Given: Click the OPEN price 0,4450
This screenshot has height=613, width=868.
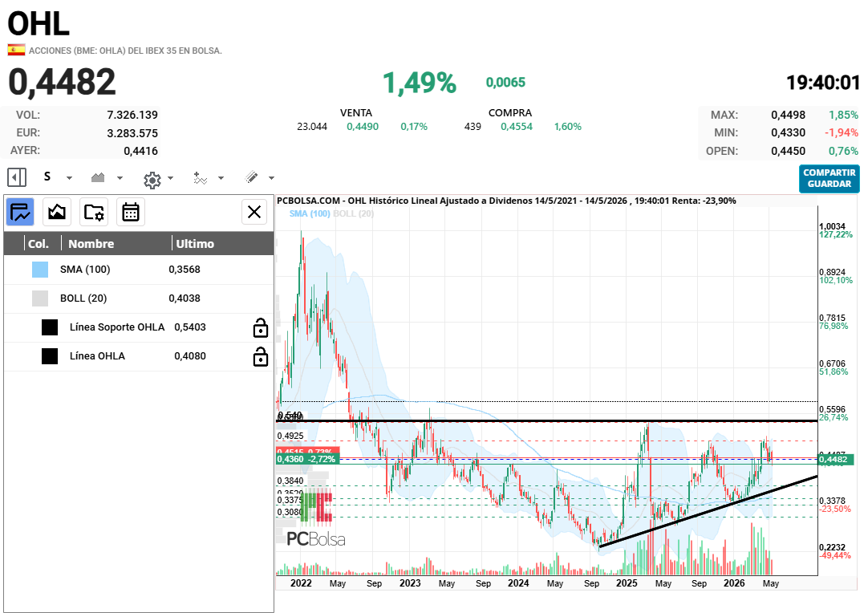Looking at the screenshot, I should click(789, 151).
